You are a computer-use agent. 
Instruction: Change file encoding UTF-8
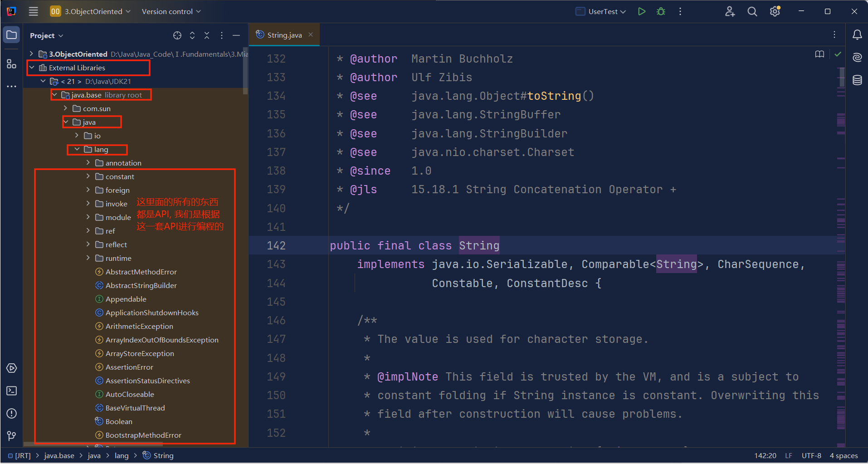[x=811, y=455]
